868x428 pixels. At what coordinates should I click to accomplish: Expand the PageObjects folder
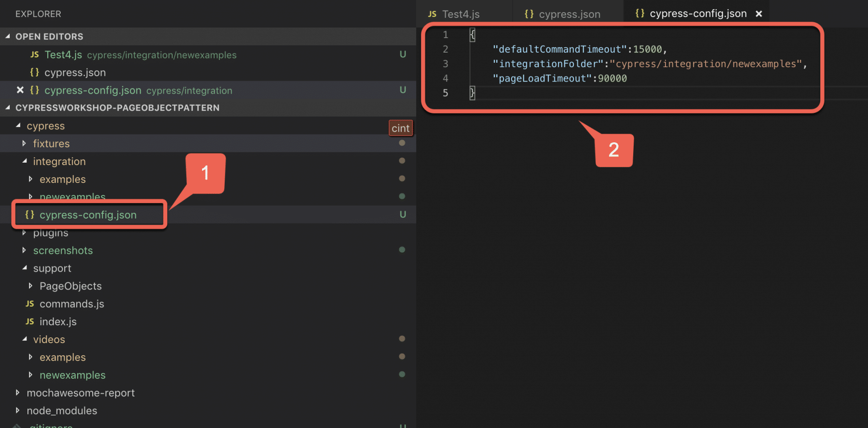pos(30,286)
